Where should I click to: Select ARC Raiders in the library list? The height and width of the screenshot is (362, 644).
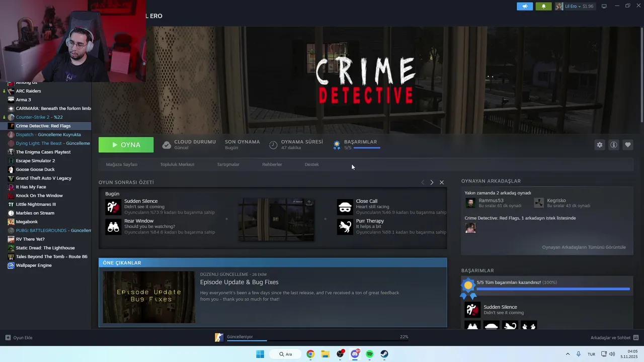[x=46, y=91]
